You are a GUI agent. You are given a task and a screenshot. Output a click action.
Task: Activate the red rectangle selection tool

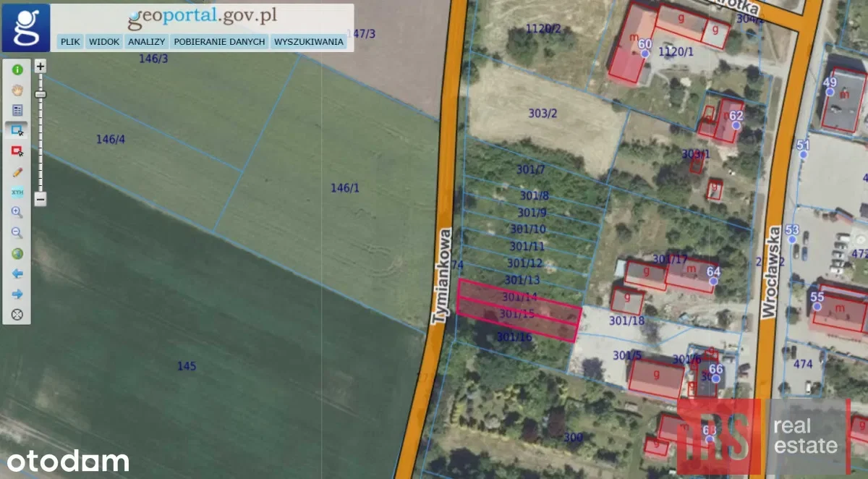click(17, 151)
